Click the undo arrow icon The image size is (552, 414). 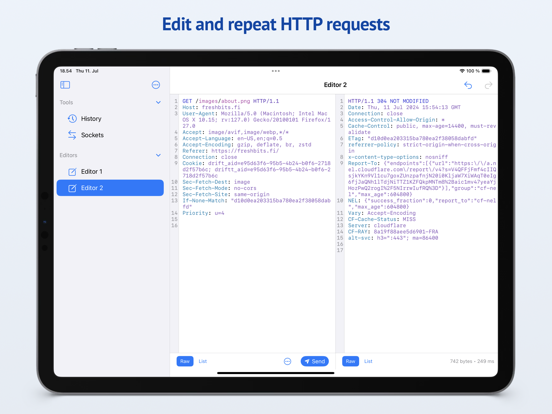(468, 85)
